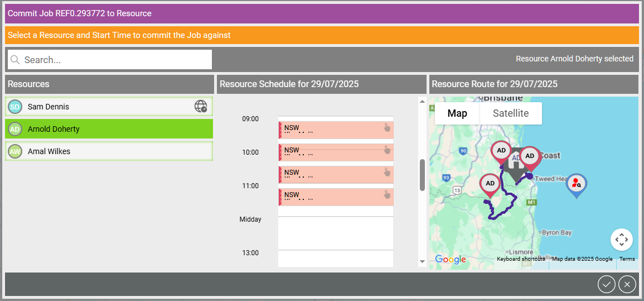Click 'Resource Route for 29/07/2025' header

pos(534,84)
